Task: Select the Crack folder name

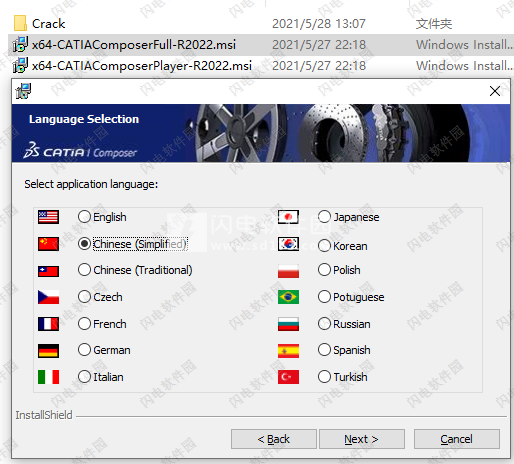Action: [x=48, y=24]
